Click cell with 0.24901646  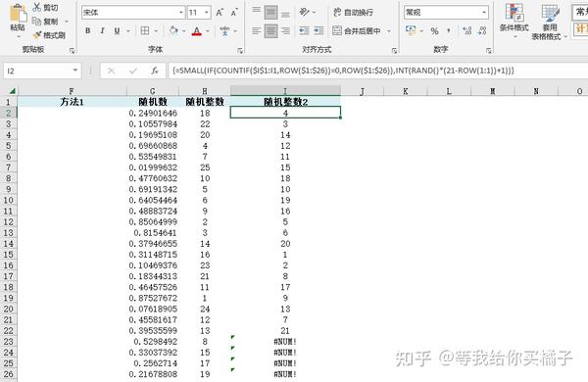pos(153,113)
